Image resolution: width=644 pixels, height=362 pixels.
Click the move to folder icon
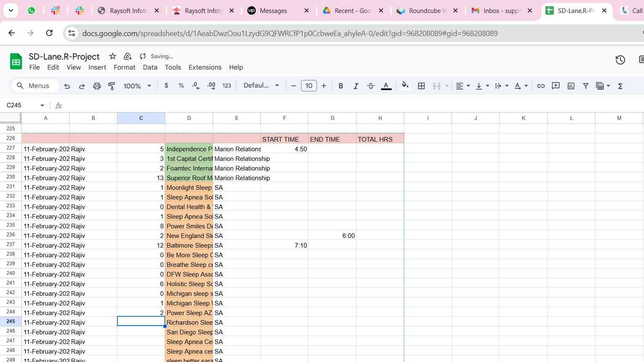(x=127, y=56)
